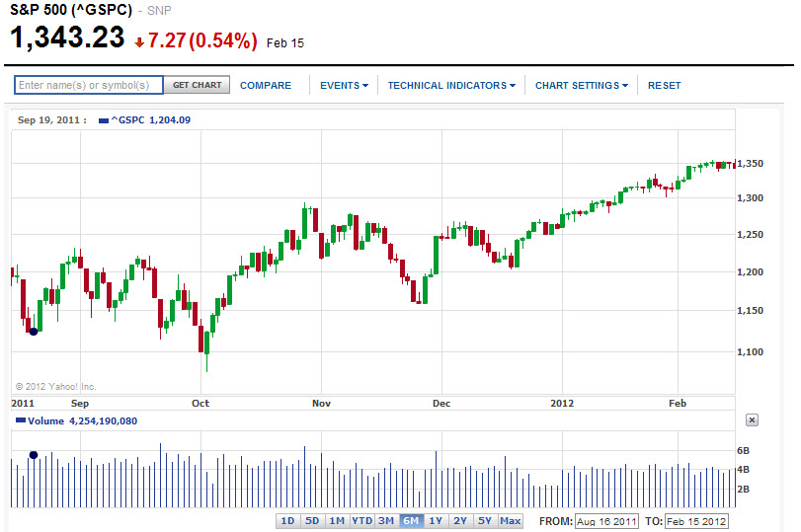Click the blue Volume legend swatch
The width and height of the screenshot is (801, 532).
21,420
